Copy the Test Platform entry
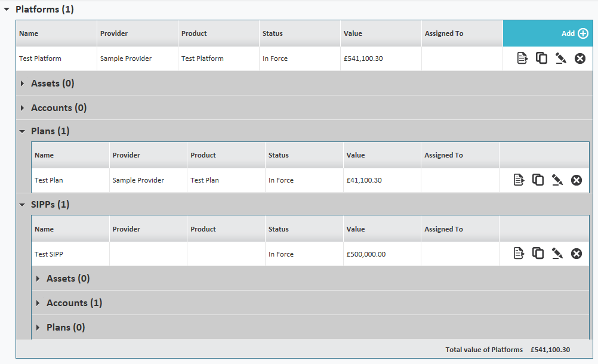The height and width of the screenshot is (364, 598). (x=541, y=58)
